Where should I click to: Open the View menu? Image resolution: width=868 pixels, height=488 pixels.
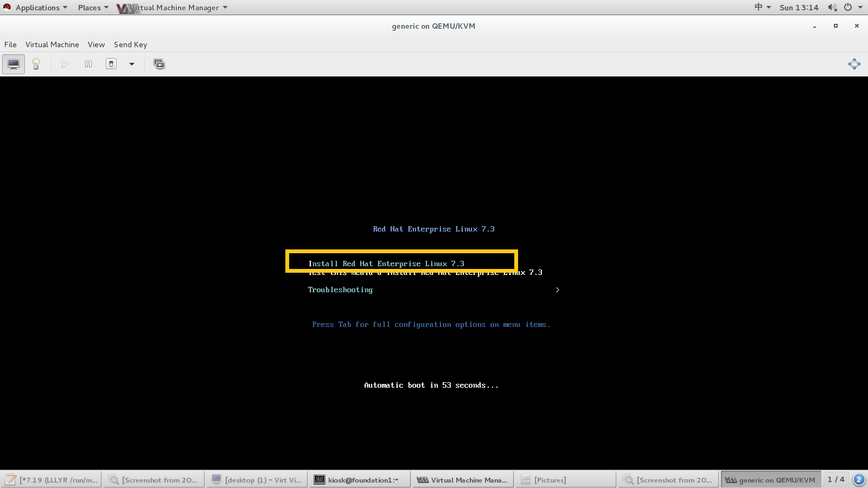point(96,44)
